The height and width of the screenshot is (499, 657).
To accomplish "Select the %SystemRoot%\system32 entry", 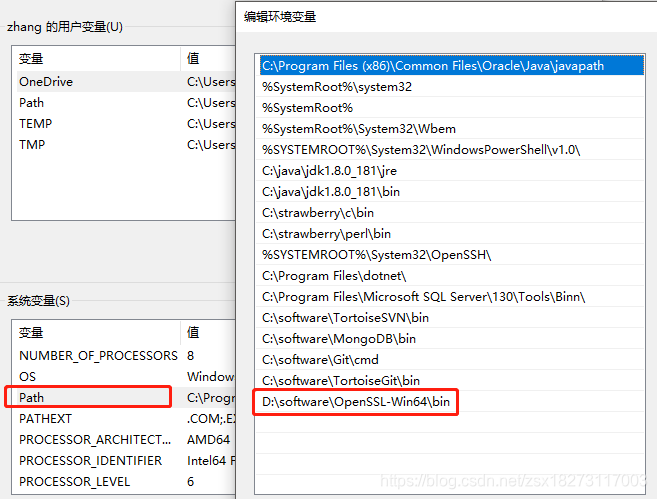I will 451,87.
